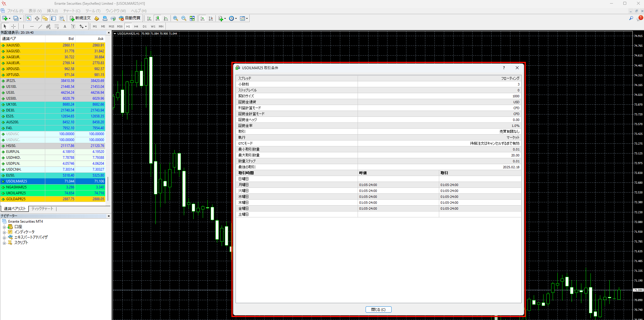Click the help question mark in dialog
This screenshot has width=644, height=320.
pyautogui.click(x=504, y=68)
